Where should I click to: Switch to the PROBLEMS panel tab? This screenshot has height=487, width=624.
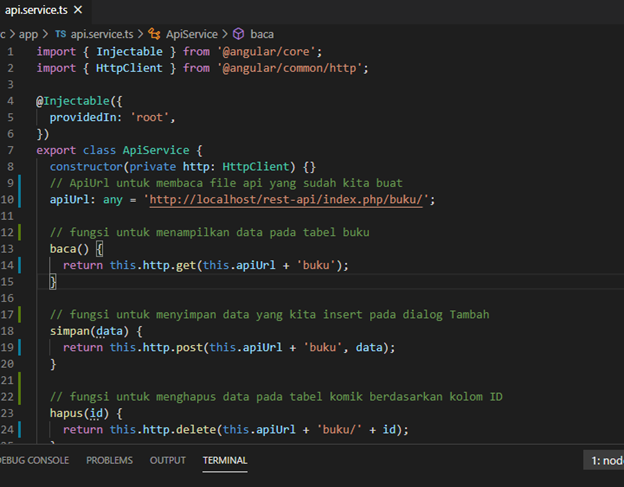109,460
